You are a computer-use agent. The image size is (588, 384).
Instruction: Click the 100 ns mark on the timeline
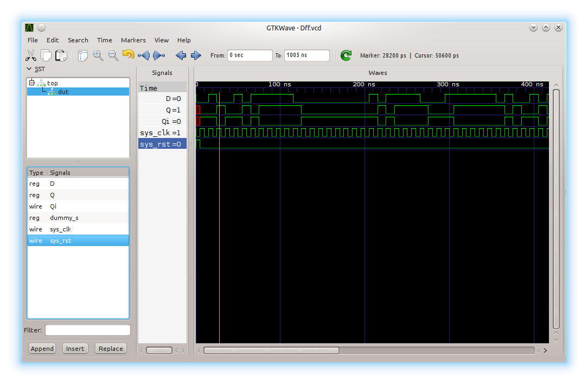click(279, 84)
